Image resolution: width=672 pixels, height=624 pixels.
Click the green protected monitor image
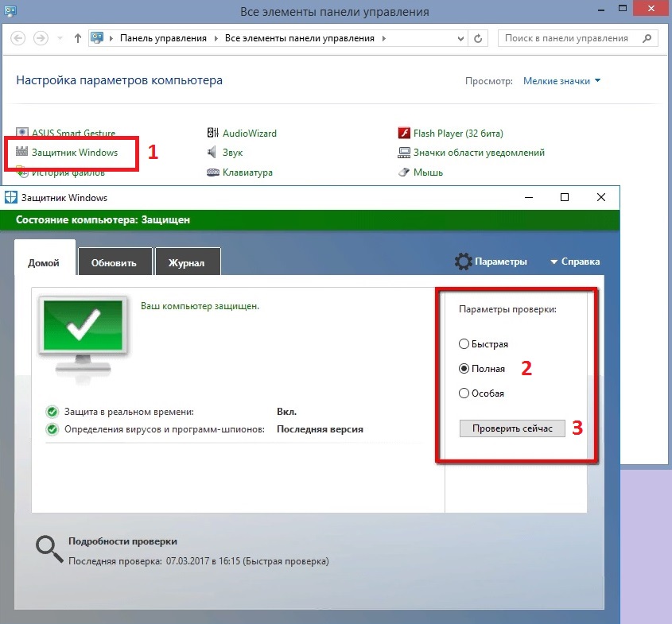click(x=84, y=334)
